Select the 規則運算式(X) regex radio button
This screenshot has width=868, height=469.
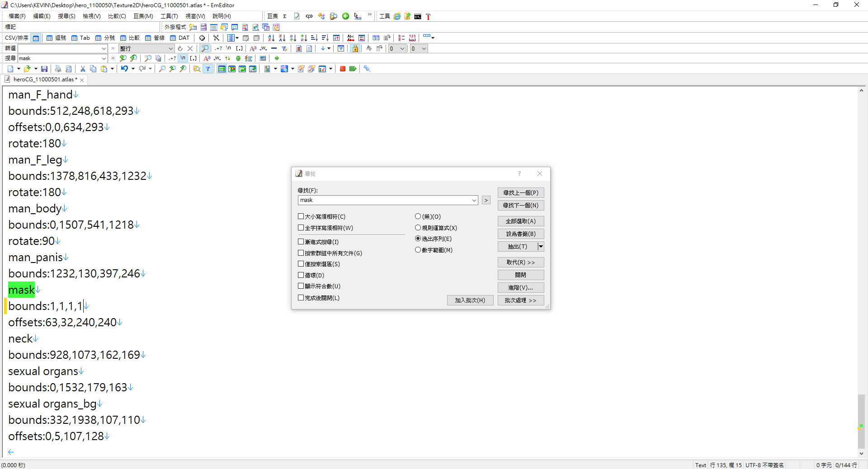click(418, 228)
